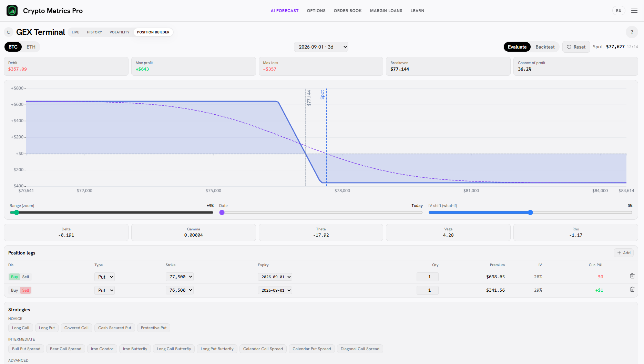Click quantity field of the 77,500 leg

428,277
